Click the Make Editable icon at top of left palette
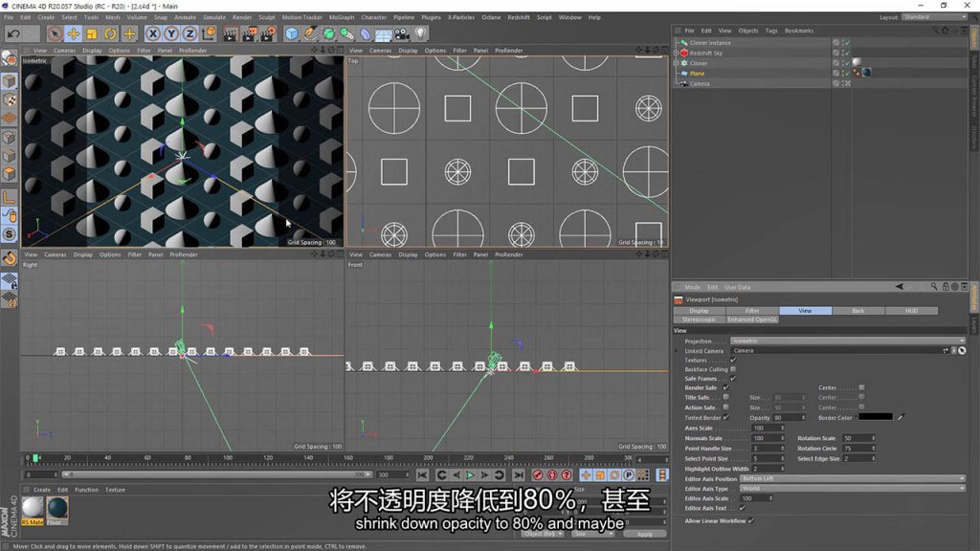This screenshot has width=980, height=551. point(10,58)
